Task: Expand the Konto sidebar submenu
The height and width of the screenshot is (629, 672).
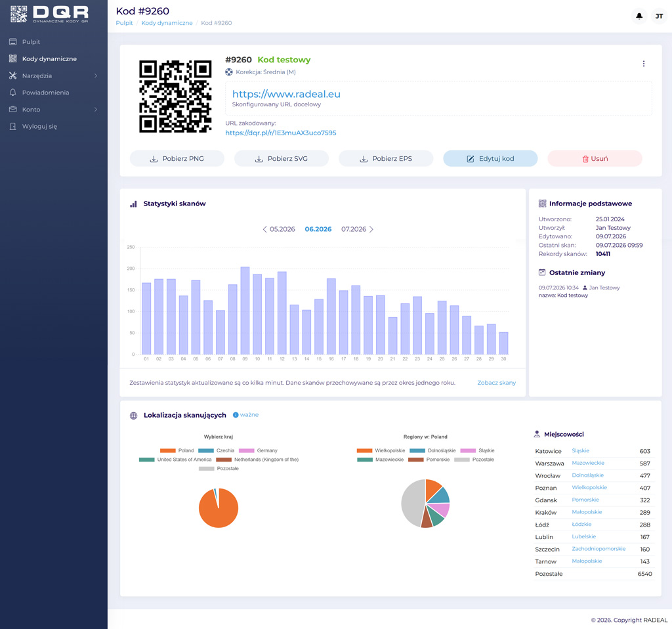Action: (x=54, y=110)
